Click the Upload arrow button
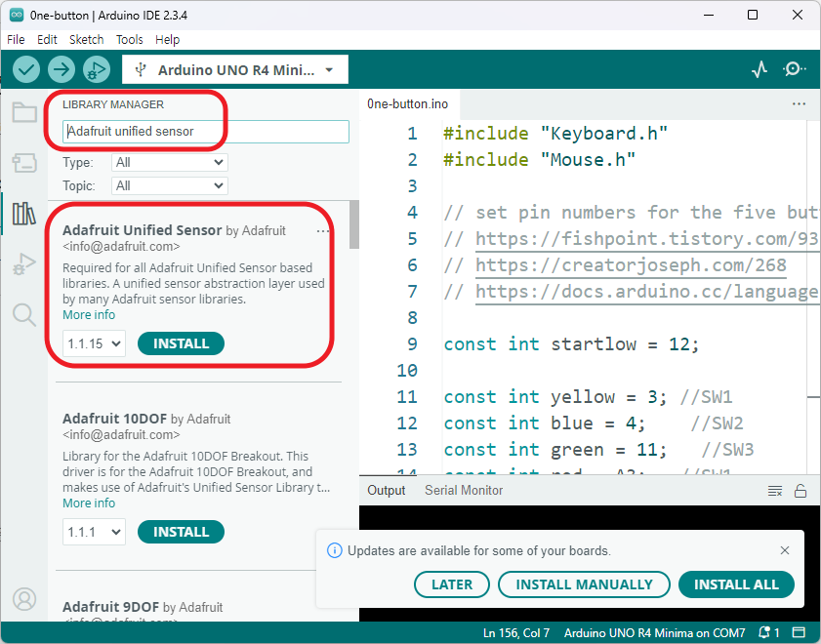Image resolution: width=821 pixels, height=644 pixels. coord(62,69)
